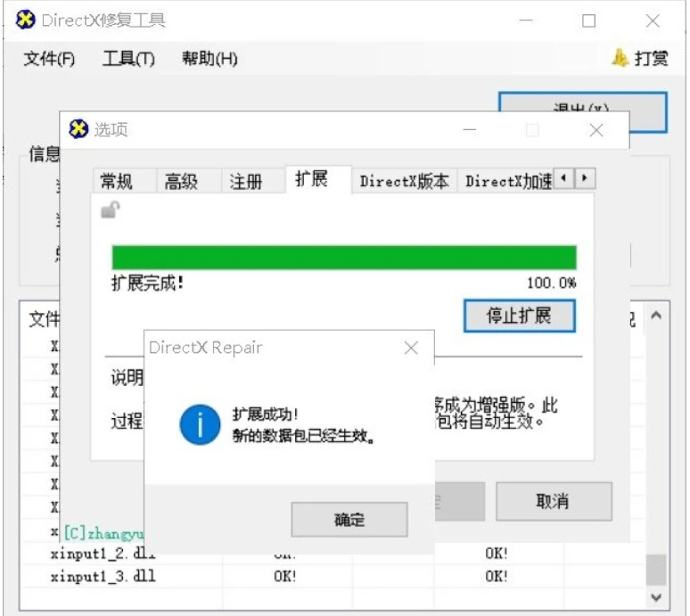
Task: Click the blue information icon
Action: (x=200, y=424)
